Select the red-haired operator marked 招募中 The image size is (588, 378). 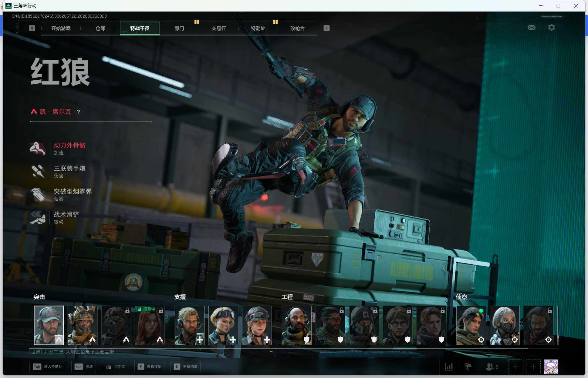(150, 325)
